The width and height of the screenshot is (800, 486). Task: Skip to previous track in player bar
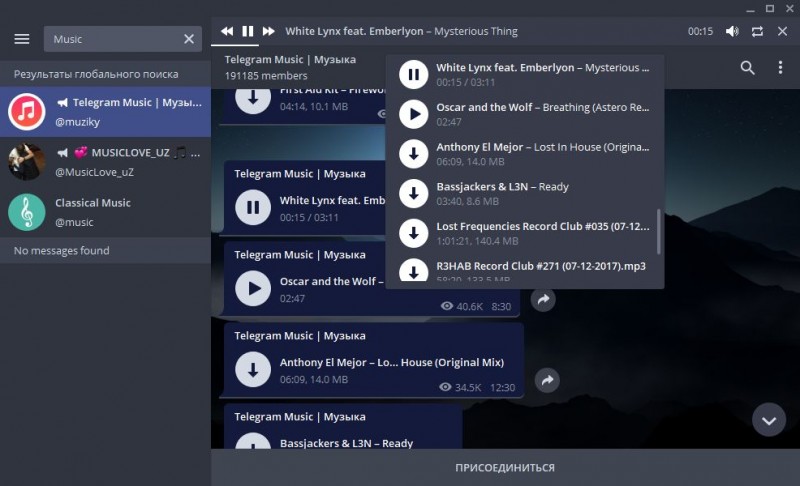click(x=228, y=31)
